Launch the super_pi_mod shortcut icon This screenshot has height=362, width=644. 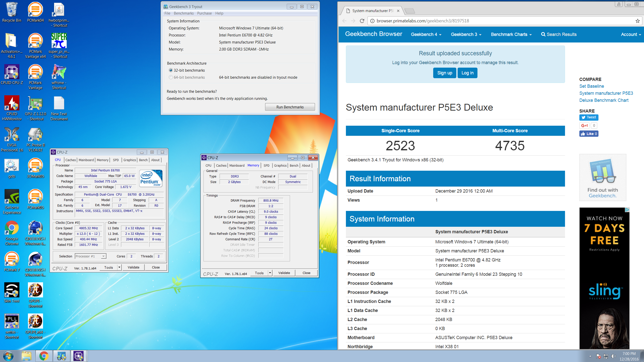tap(59, 46)
